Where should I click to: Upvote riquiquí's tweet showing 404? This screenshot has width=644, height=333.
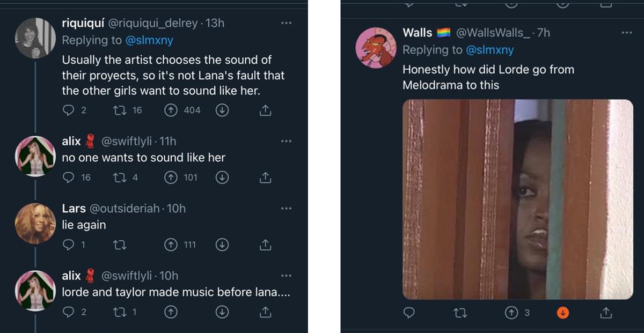[171, 110]
